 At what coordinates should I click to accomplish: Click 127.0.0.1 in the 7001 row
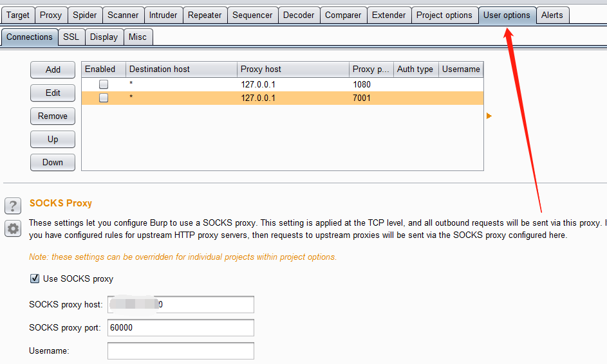click(x=258, y=98)
